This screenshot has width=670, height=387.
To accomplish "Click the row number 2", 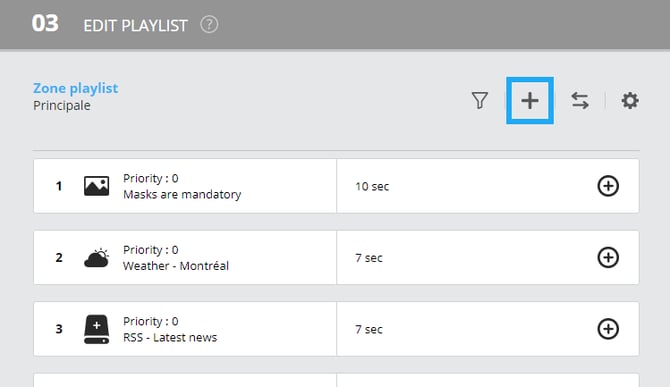I will tap(59, 258).
